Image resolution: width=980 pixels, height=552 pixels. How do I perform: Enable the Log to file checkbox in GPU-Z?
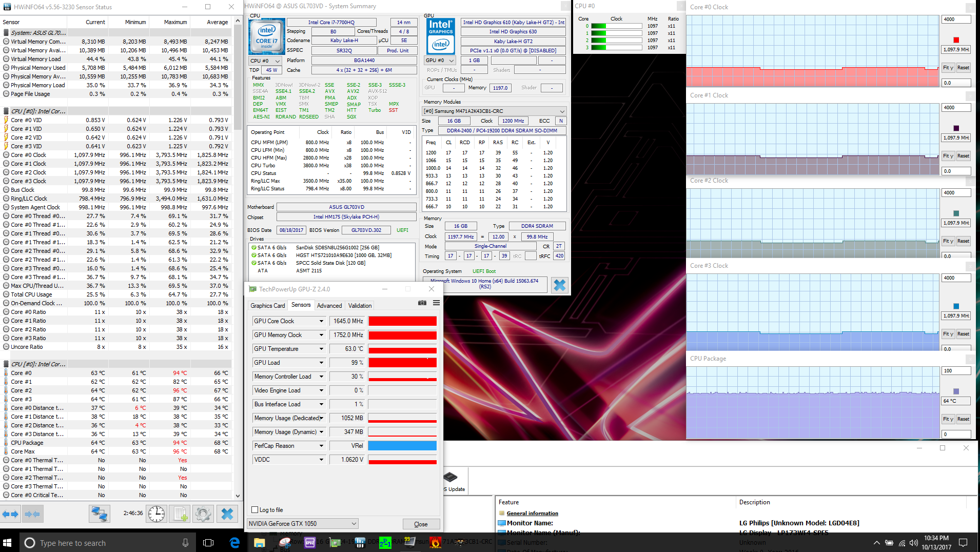(255, 510)
